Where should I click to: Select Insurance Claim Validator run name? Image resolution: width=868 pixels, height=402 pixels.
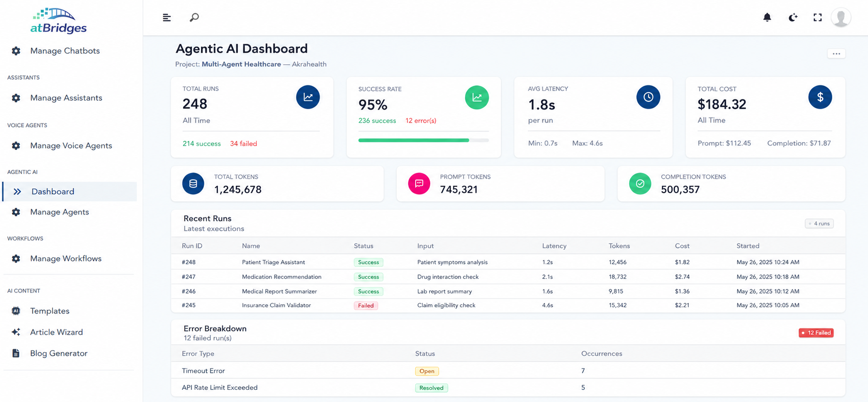pyautogui.click(x=276, y=305)
